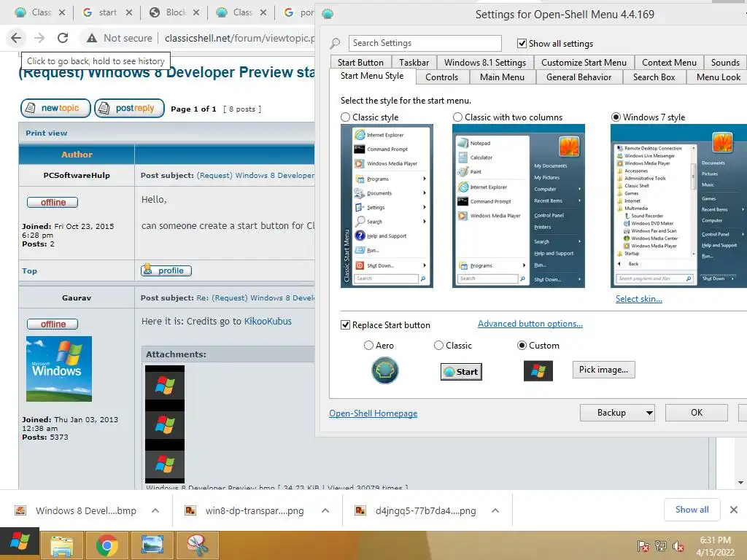
Task: Switch to the Context Menu tab
Action: pos(669,63)
